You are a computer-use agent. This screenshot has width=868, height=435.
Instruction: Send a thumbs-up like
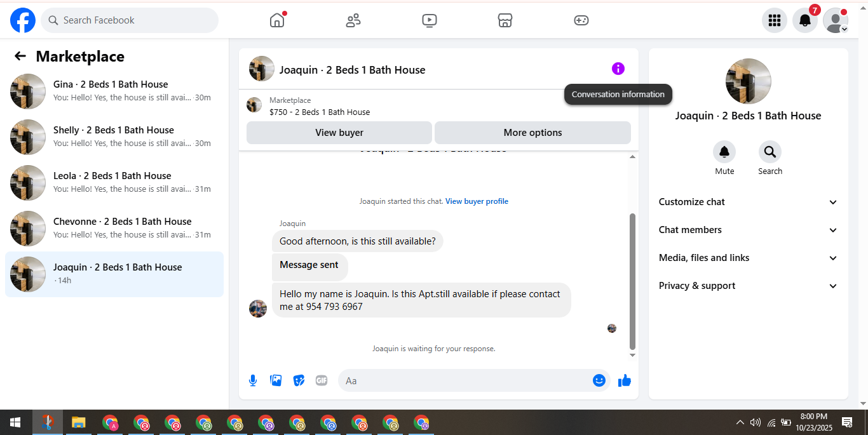[625, 380]
